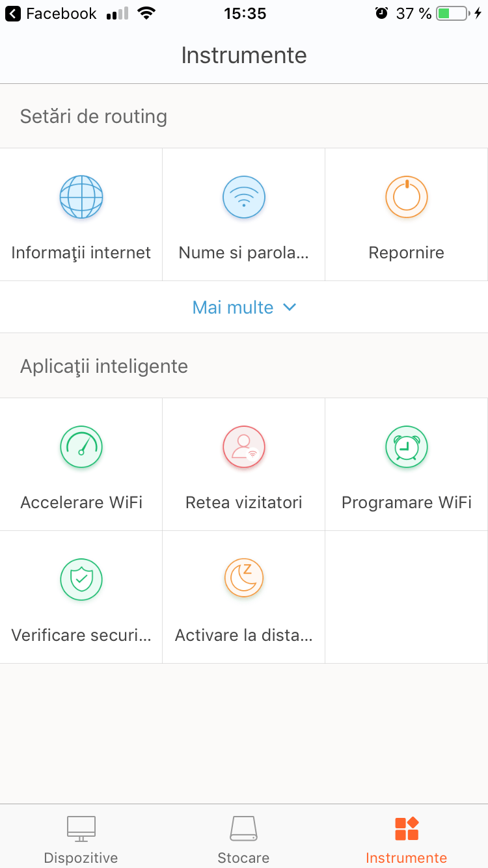Tap the Retea vizitatori text label
The height and width of the screenshot is (868, 488).
(x=244, y=502)
